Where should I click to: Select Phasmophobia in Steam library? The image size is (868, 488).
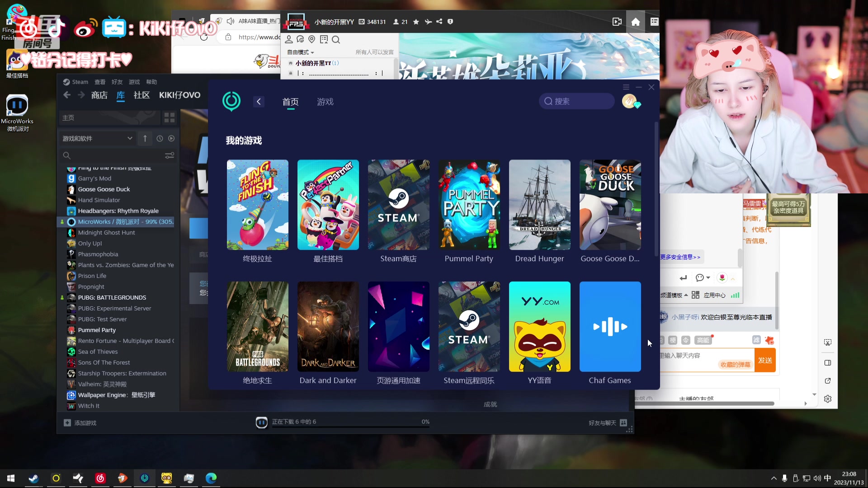(98, 254)
